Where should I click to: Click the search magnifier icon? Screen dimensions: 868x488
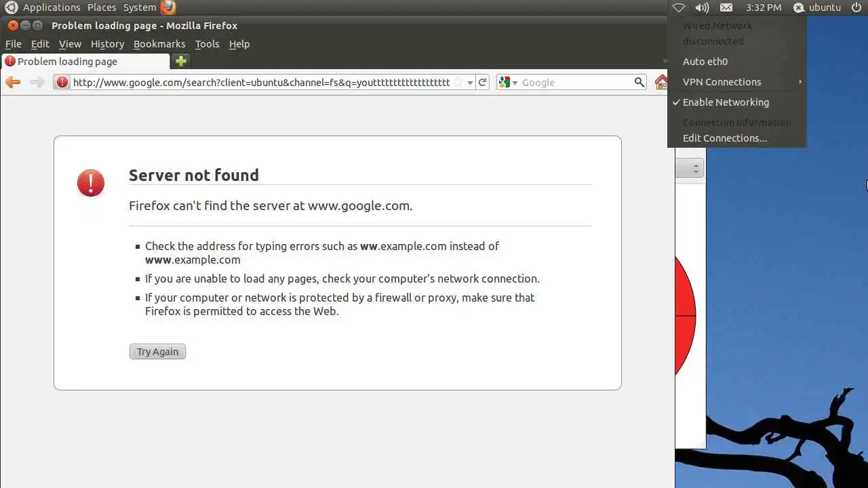pos(639,82)
